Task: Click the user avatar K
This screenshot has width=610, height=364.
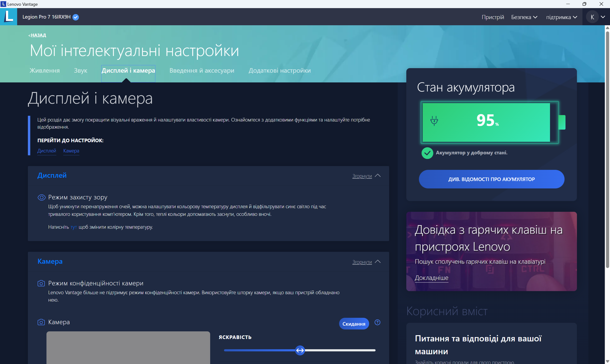Action: coord(592,17)
